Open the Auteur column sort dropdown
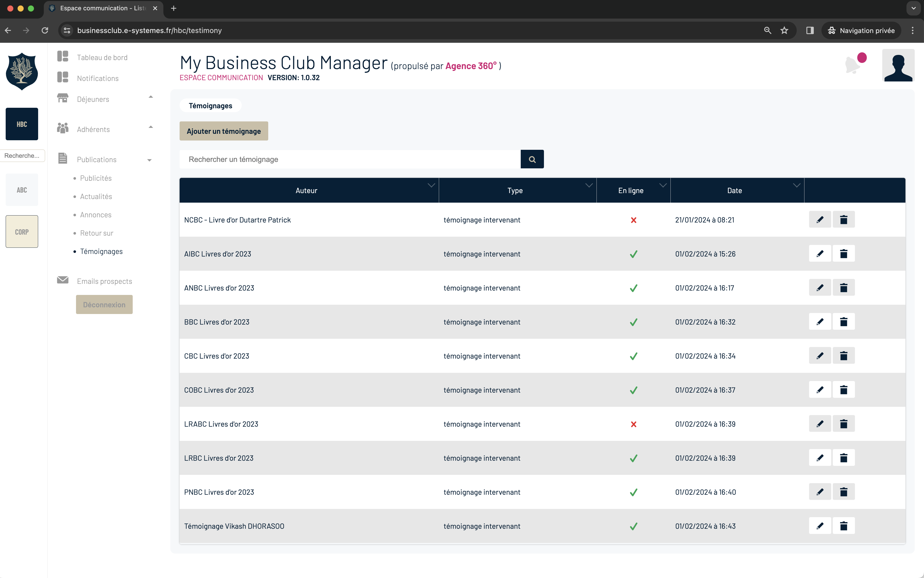The image size is (924, 578). [x=431, y=185]
